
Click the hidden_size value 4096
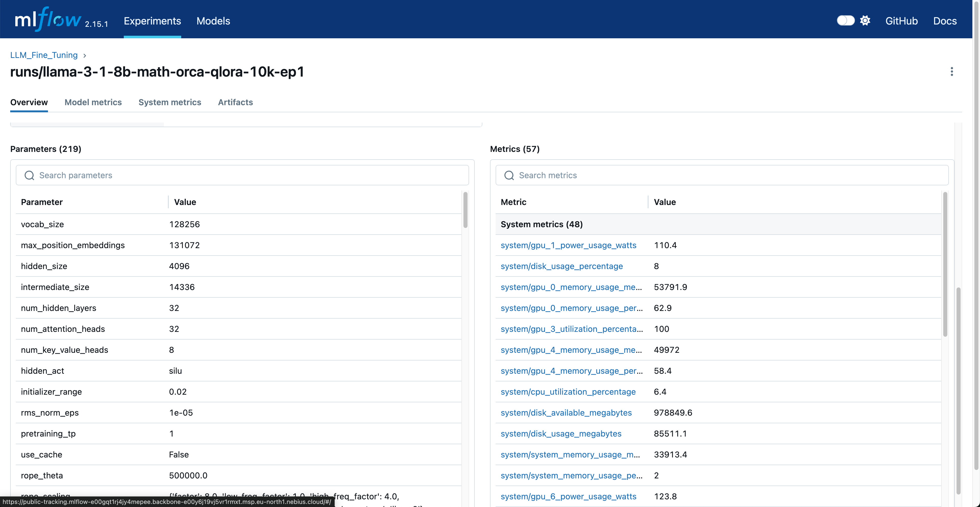coord(179,266)
